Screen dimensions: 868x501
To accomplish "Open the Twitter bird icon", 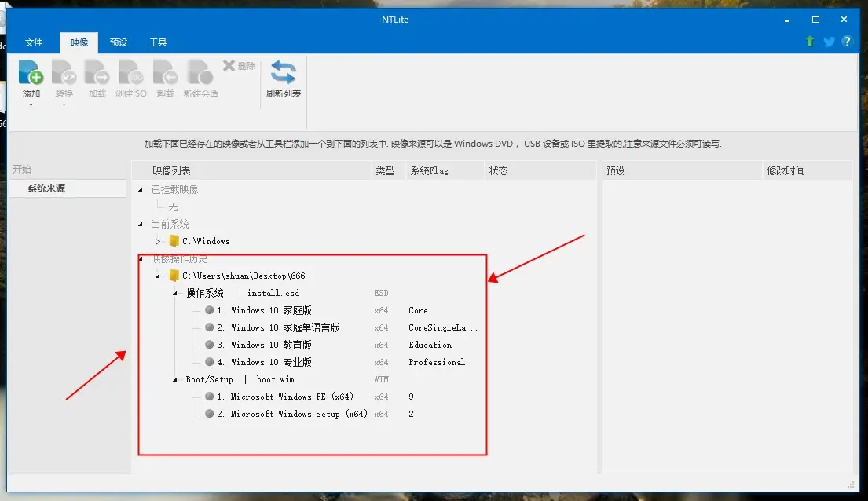I will click(829, 42).
